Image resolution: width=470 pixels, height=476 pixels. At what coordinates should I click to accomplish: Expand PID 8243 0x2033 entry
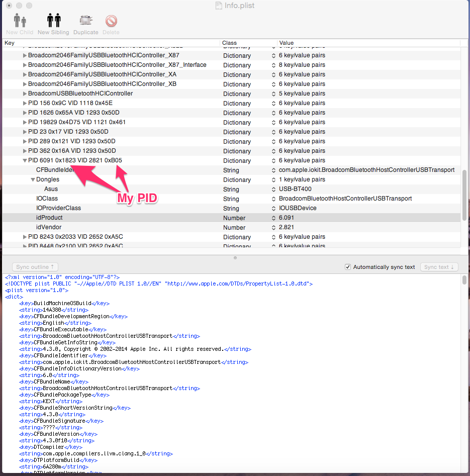[25, 237]
